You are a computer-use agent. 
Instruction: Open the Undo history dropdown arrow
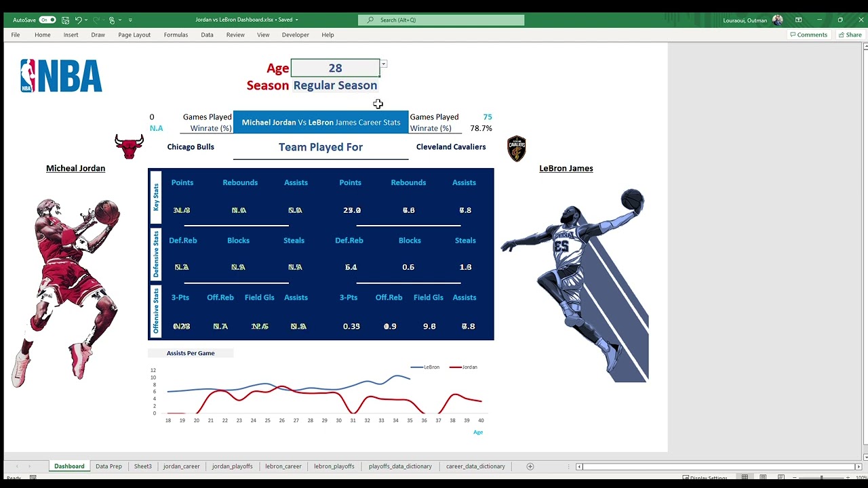tap(87, 20)
